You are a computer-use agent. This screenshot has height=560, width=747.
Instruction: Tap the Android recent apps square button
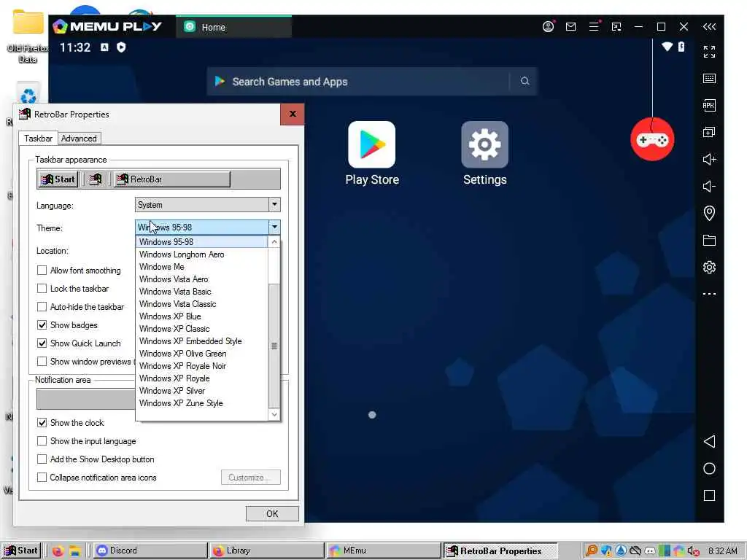(709, 496)
